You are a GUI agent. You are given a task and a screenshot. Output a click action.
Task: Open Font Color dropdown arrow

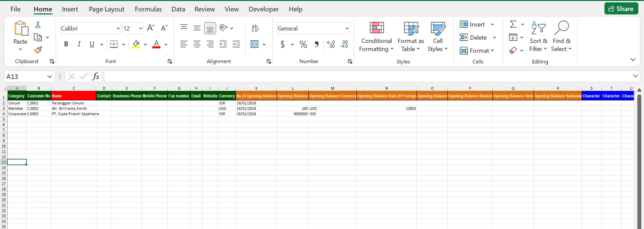[166, 44]
